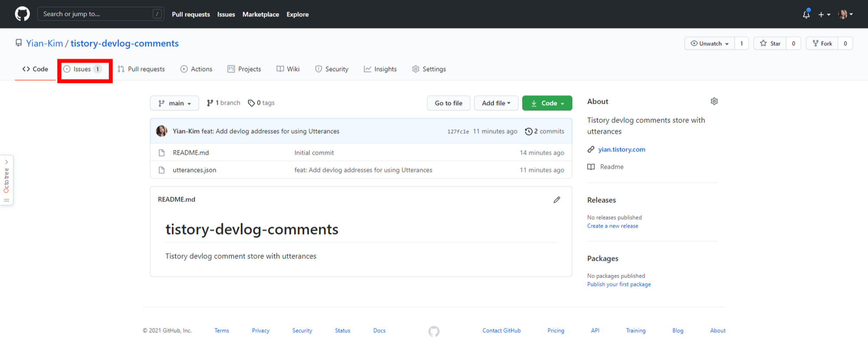Open Pull requests in the top navigation
Viewport: 868px width, 345px height.
(x=191, y=14)
